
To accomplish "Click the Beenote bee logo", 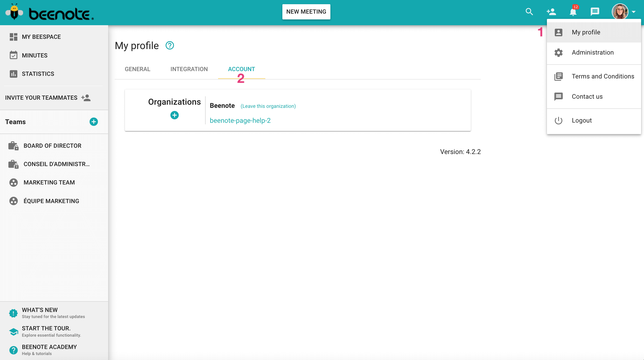I will 49,12.
